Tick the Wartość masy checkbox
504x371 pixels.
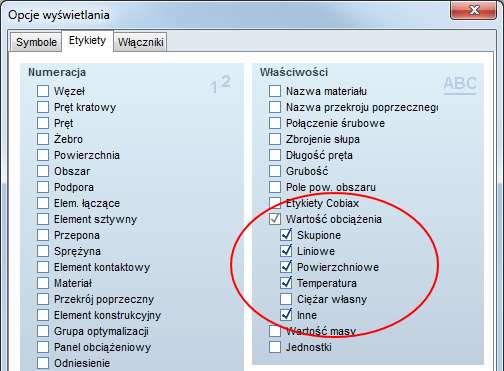(275, 331)
